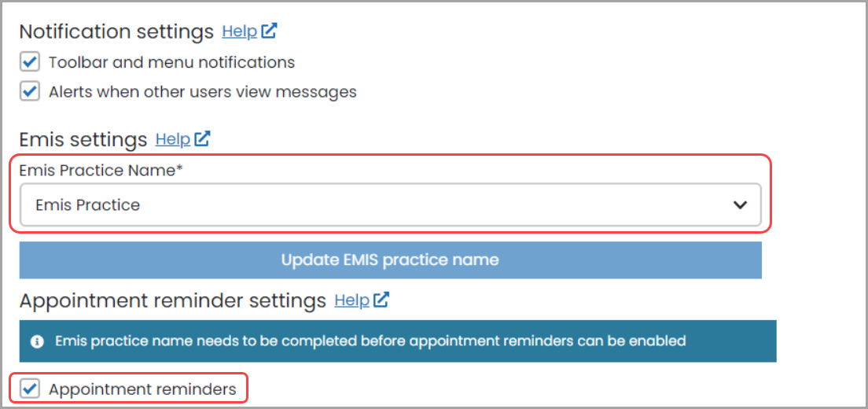Click the info icon in the teal banner
The height and width of the screenshot is (409, 868).
[37, 341]
